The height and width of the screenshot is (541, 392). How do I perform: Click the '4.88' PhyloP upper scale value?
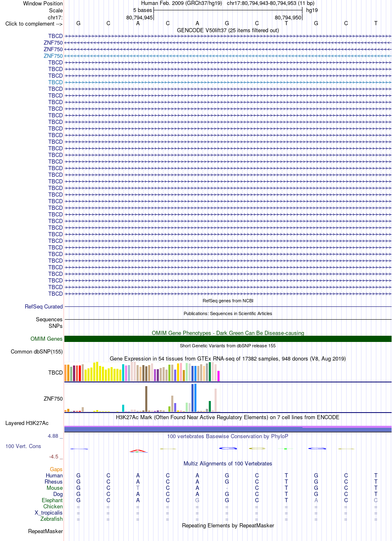53,436
